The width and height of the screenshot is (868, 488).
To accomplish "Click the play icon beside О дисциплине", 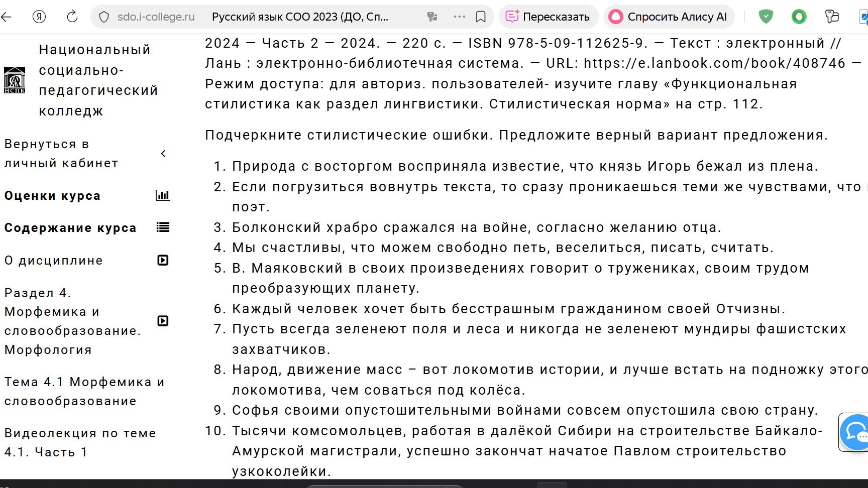I will [163, 260].
